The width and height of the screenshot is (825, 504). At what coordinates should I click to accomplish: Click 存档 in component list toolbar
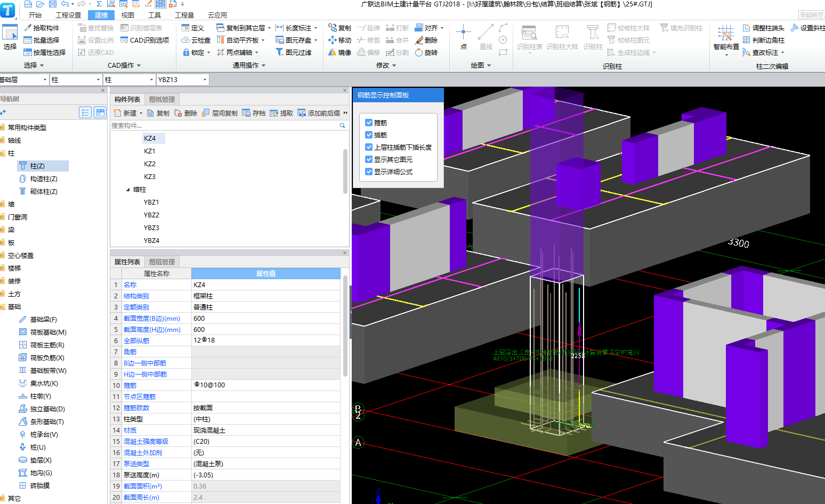254,113
